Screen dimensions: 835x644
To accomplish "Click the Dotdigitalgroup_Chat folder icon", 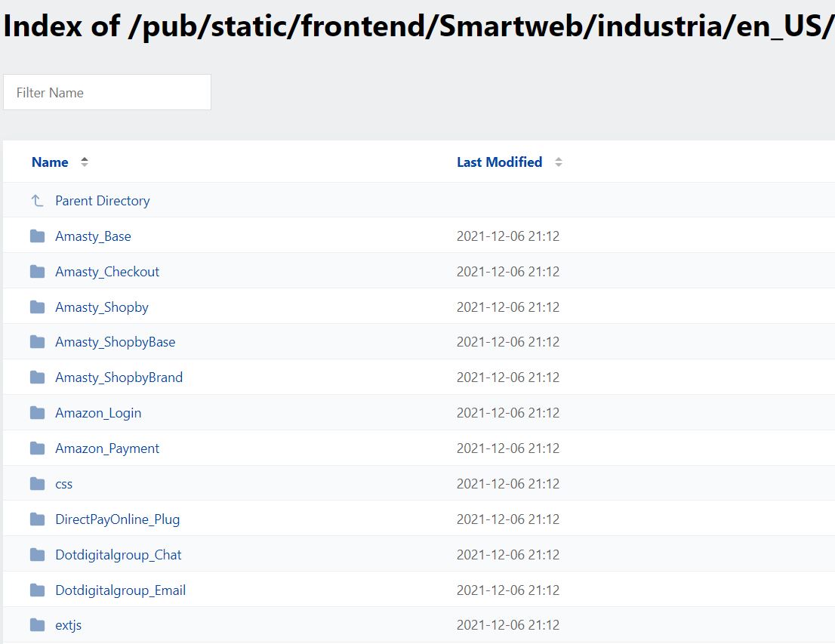I will pyautogui.click(x=37, y=555).
